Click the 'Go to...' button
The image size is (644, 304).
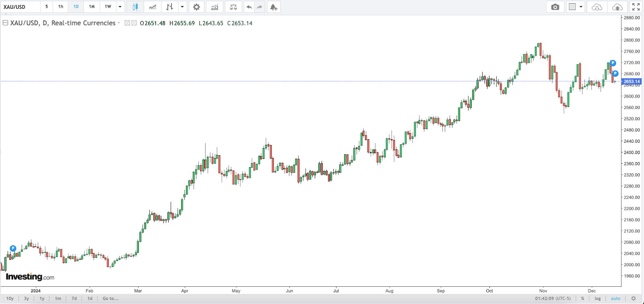pos(110,298)
